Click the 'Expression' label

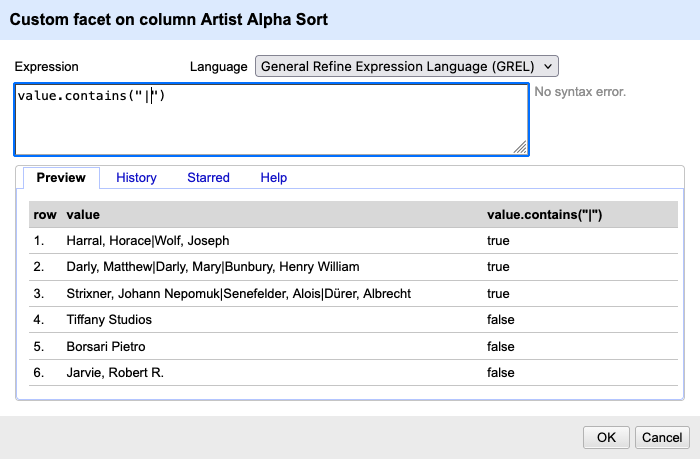(x=46, y=67)
